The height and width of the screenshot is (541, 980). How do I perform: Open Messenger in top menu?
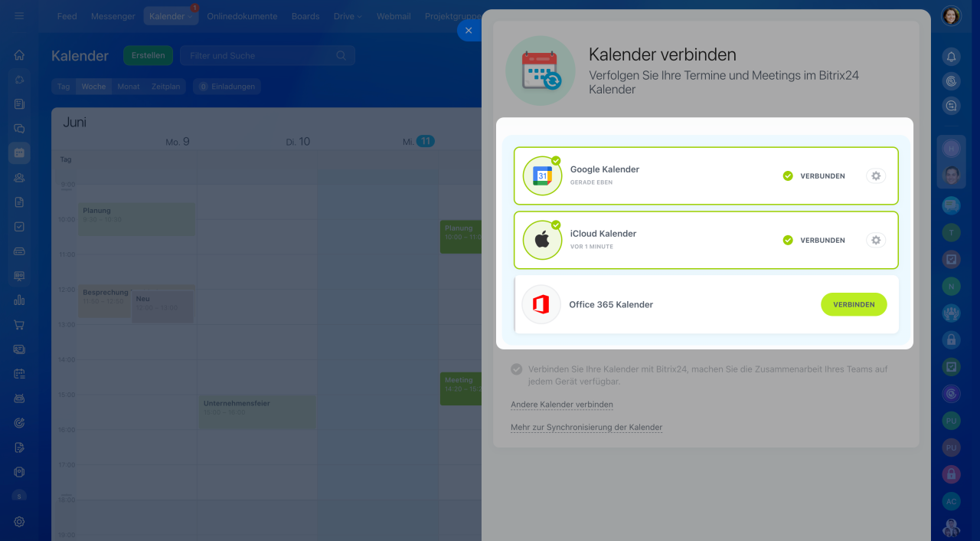113,16
